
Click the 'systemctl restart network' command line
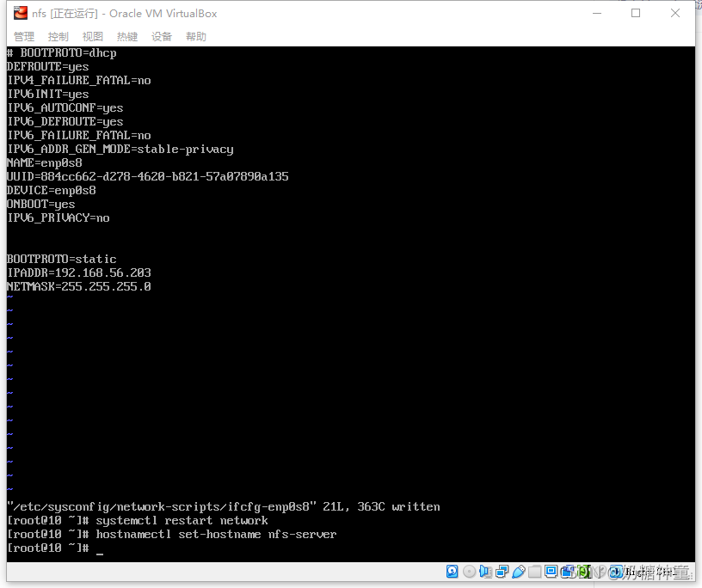(182, 520)
